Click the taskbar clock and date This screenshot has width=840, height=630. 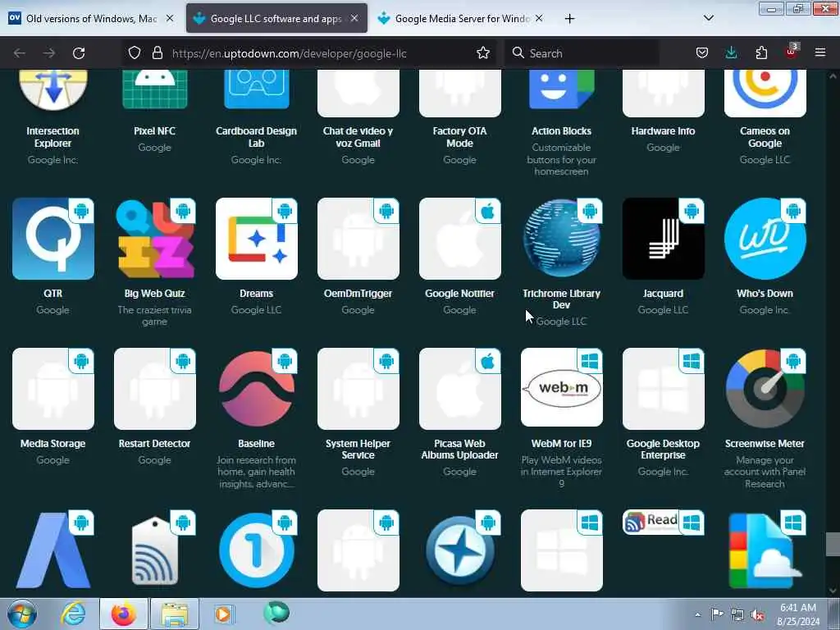pyautogui.click(x=798, y=614)
